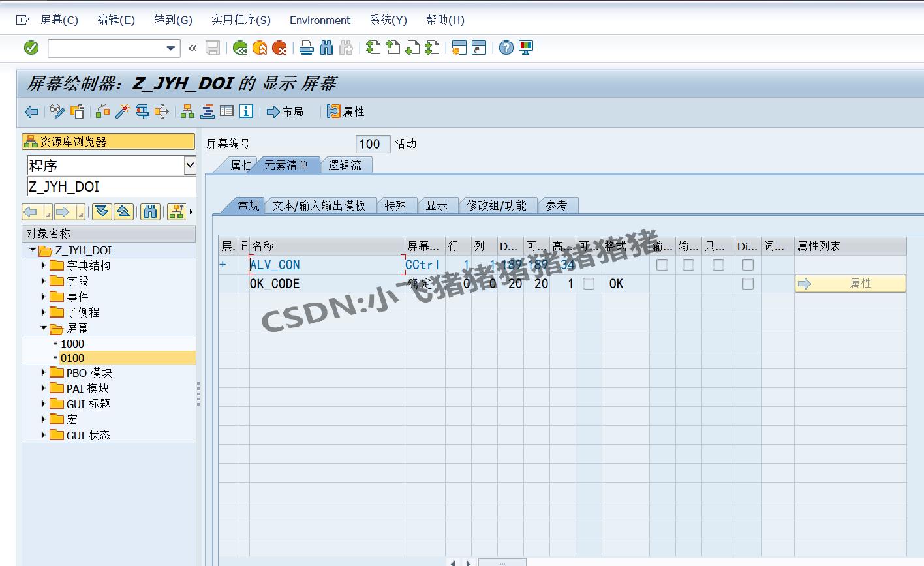Expand all nodes via double-triangle icon in repository browser
The image size is (924, 566).
coord(102,211)
